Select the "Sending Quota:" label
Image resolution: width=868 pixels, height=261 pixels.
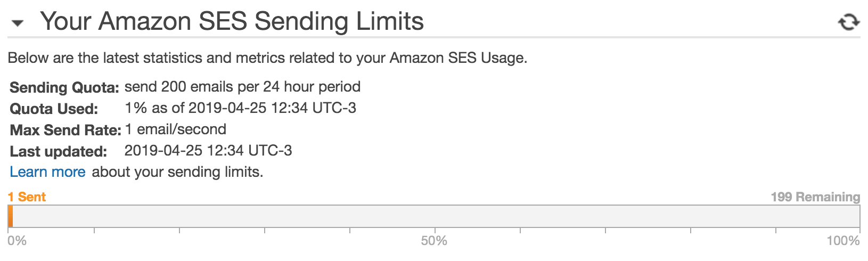pos(64,87)
